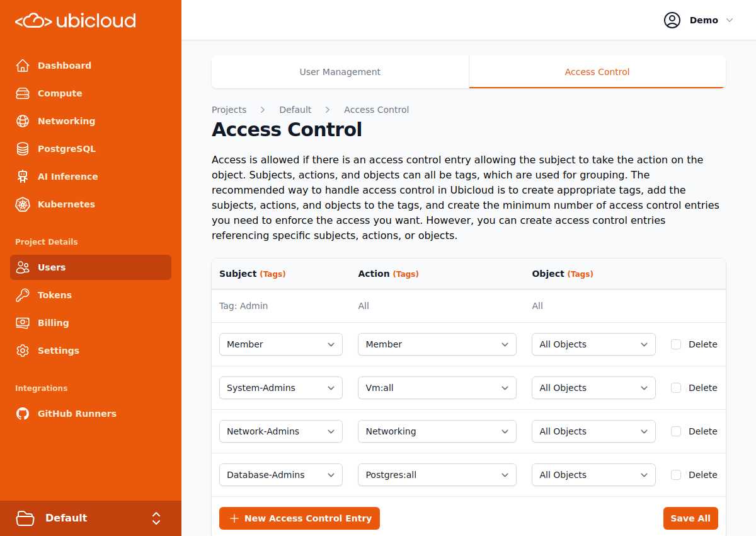Click the Kubernetes wheel icon
Viewport: 756px width, 536px height.
click(23, 204)
